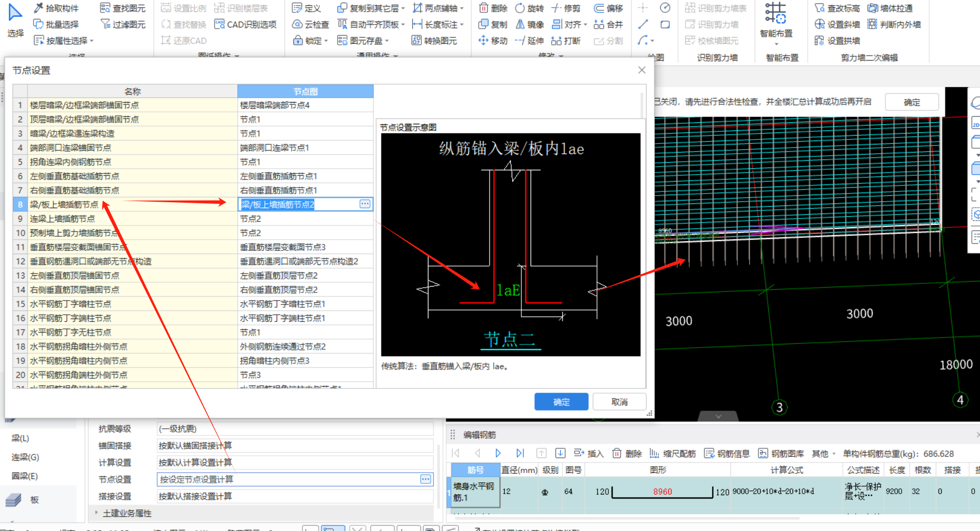Image resolution: width=980 pixels, height=531 pixels.
Task: Click 楼层暗梁端部节点4 cell
Action: pos(305,105)
